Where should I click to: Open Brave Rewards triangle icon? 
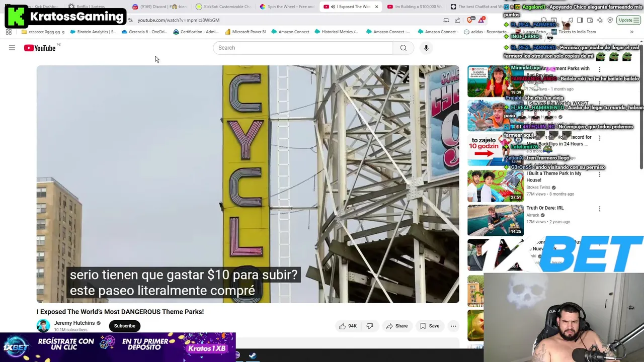pyautogui.click(x=481, y=20)
